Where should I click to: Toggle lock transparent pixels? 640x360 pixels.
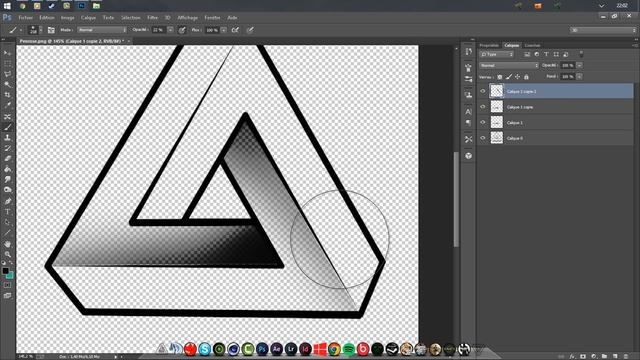[500, 77]
